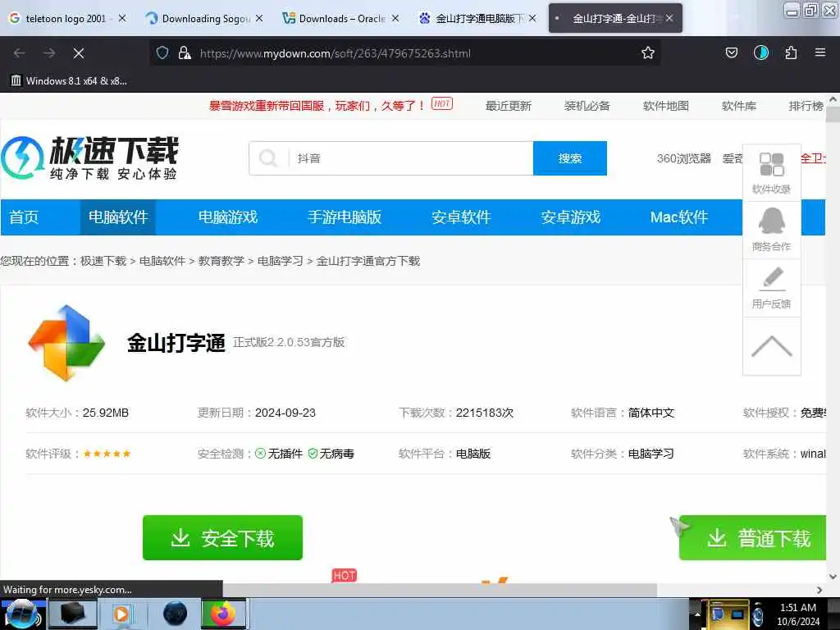Open the tracking protection shield icon
The width and height of the screenshot is (840, 630).
click(x=162, y=53)
